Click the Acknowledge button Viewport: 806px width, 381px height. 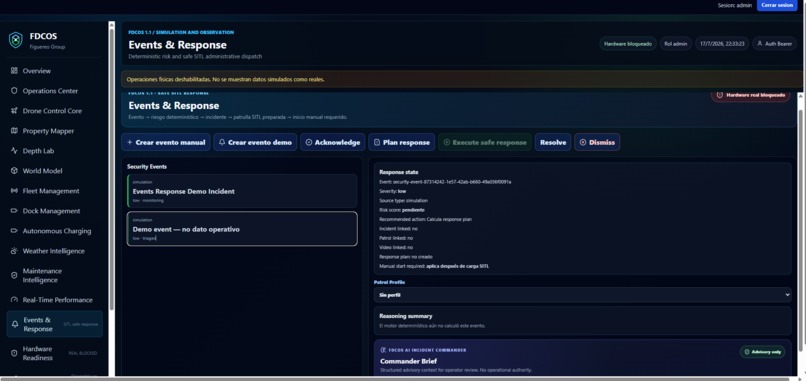click(333, 142)
